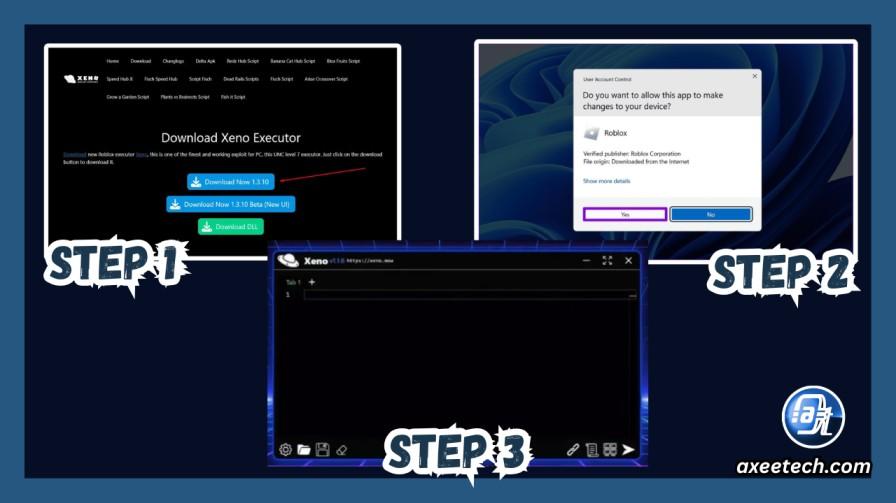Open the Delta Apk menu item
The image size is (896, 503).
point(205,61)
